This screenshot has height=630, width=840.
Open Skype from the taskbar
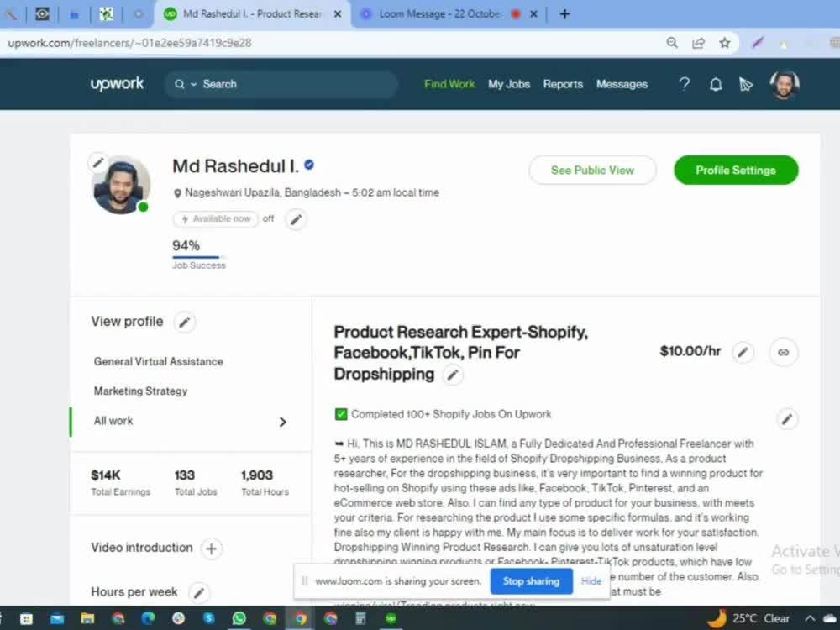coord(209,618)
